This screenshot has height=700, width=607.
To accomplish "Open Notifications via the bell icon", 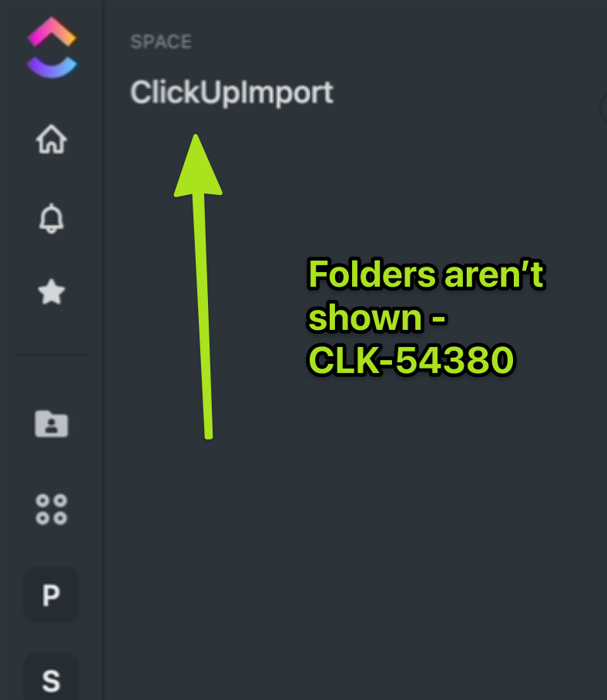I will (x=52, y=218).
